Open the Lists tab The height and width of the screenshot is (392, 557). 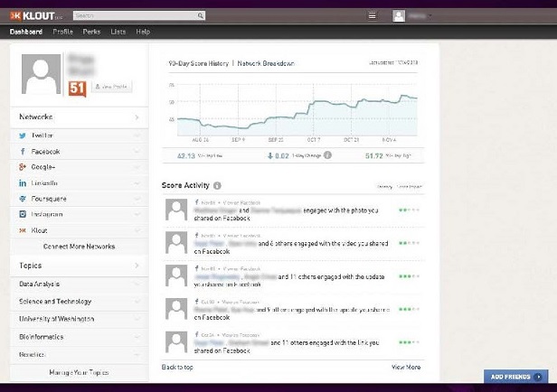pyautogui.click(x=118, y=32)
